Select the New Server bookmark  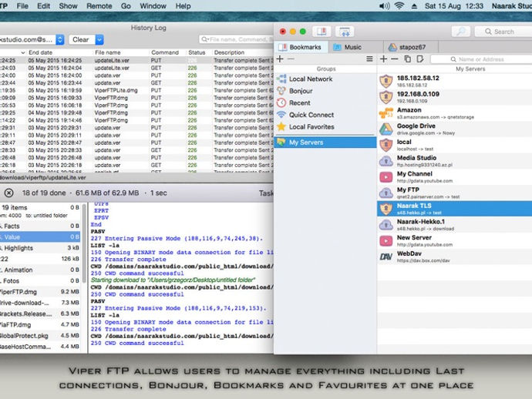(x=454, y=240)
